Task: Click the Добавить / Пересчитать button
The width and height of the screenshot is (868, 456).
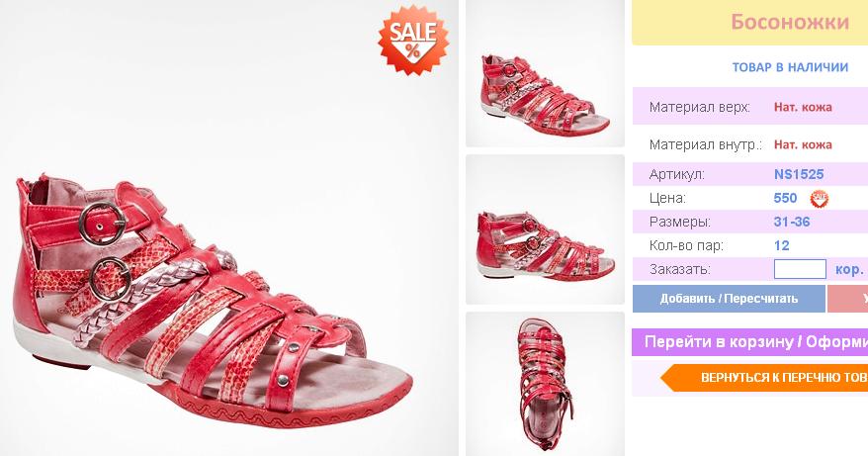Action: (x=729, y=299)
